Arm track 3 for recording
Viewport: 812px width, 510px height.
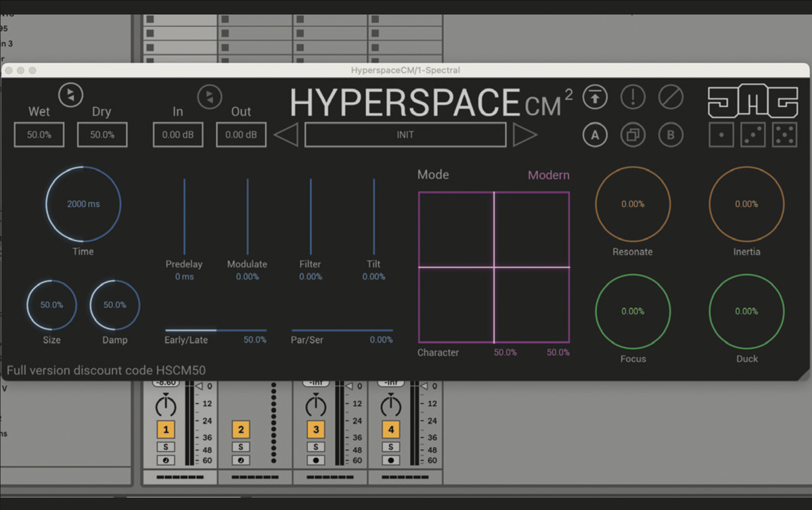(316, 460)
